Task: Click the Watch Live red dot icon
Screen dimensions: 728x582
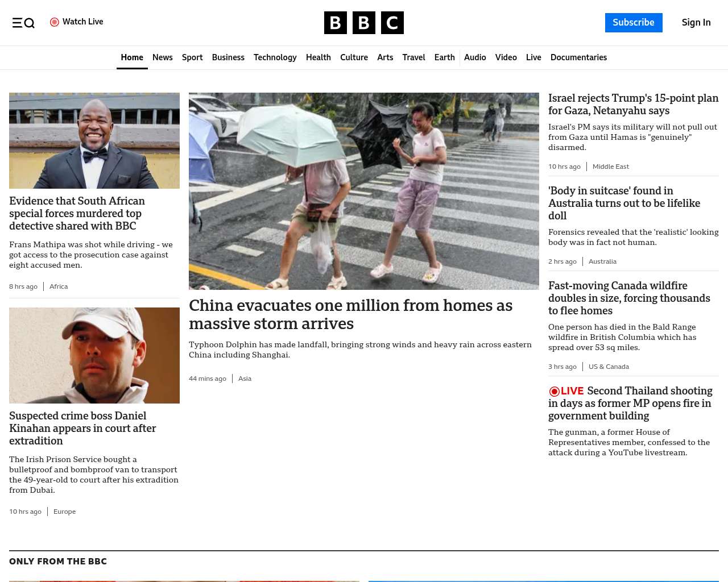Action: coord(55,22)
